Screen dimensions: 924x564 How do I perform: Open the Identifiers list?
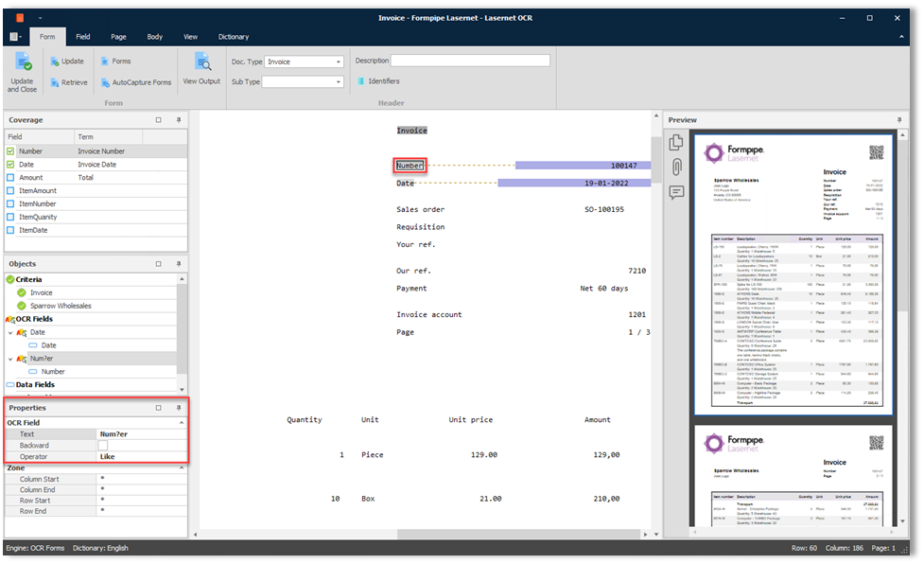click(x=378, y=81)
